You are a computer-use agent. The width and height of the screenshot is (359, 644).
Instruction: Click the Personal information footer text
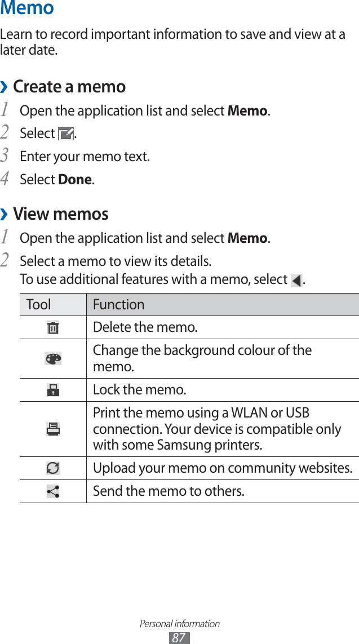pyautogui.click(x=180, y=624)
